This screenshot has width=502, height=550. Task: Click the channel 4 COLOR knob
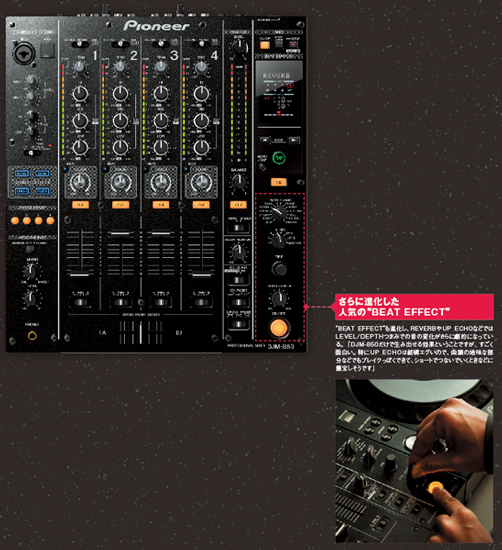[201, 182]
